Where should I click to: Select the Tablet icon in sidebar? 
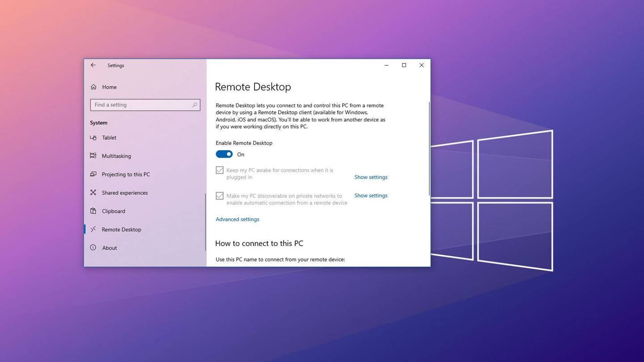(93, 138)
